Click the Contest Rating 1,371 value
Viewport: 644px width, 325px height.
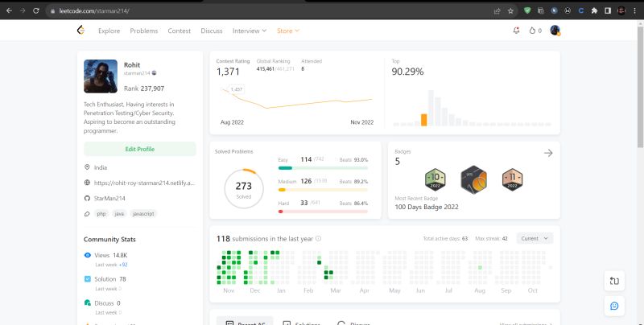(x=228, y=72)
